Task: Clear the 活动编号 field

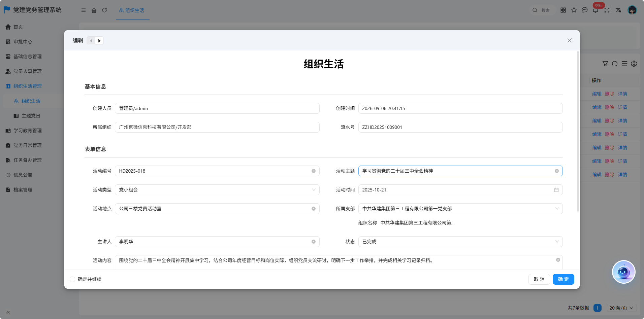Action: (314, 171)
